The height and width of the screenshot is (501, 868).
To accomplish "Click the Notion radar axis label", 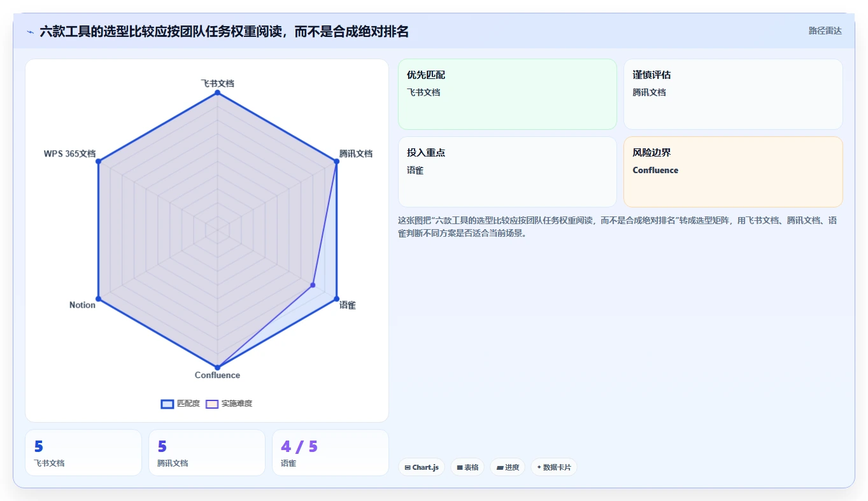I will point(82,305).
